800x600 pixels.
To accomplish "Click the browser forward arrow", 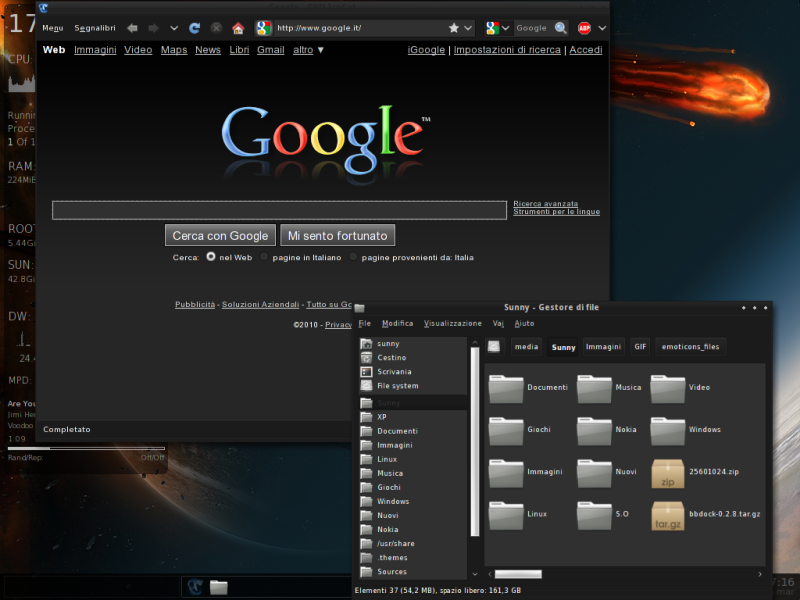I will (x=153, y=28).
